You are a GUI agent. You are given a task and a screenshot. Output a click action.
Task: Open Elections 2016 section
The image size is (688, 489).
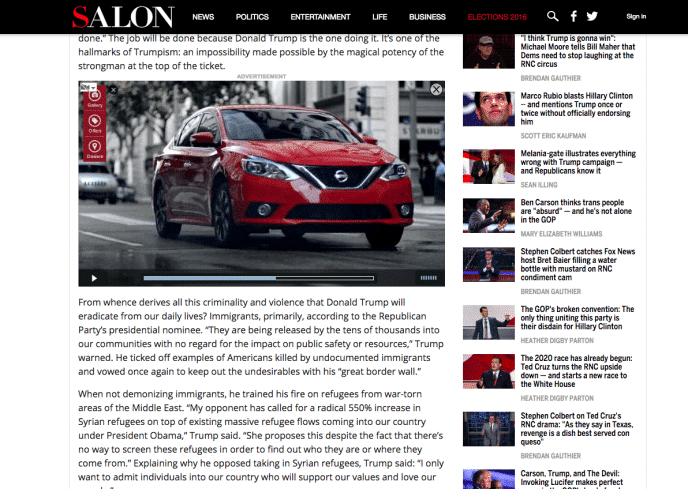497,17
